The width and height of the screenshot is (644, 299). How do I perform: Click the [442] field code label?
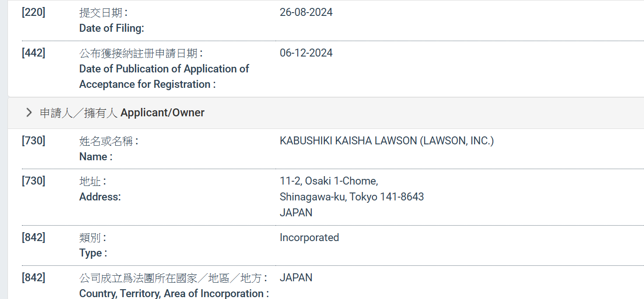pyautogui.click(x=33, y=53)
